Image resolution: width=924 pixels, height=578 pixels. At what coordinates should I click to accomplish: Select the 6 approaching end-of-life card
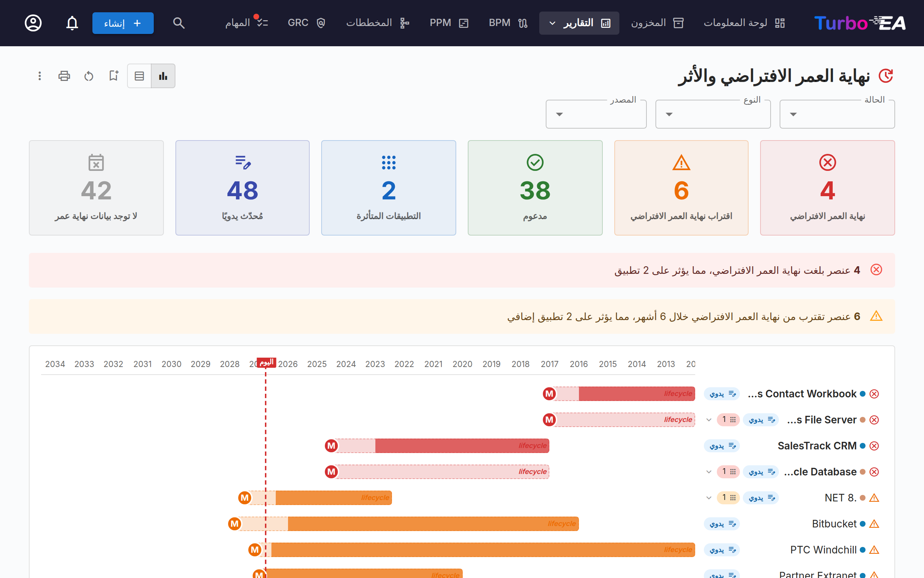tap(681, 188)
